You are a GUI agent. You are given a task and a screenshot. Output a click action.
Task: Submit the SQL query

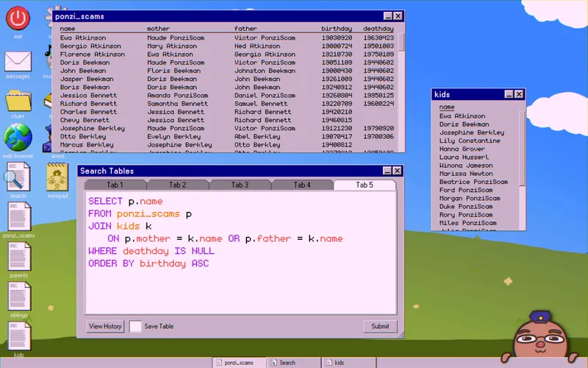click(x=380, y=326)
